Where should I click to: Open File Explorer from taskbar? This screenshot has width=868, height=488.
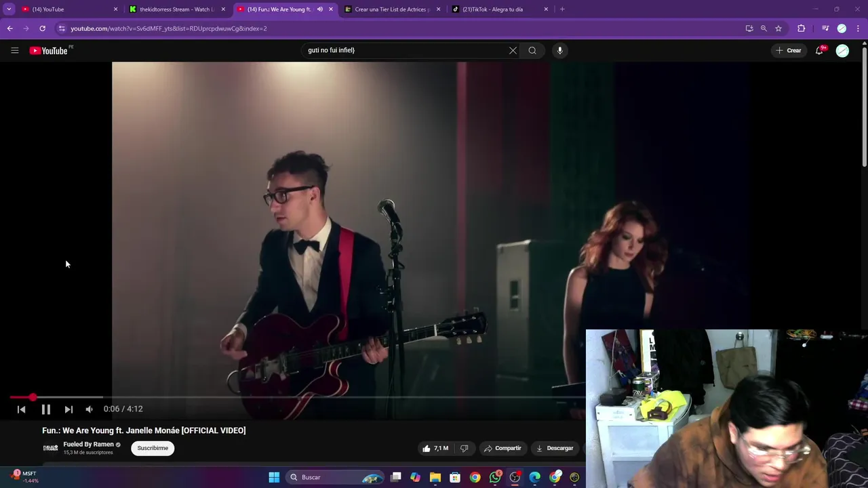(x=435, y=477)
